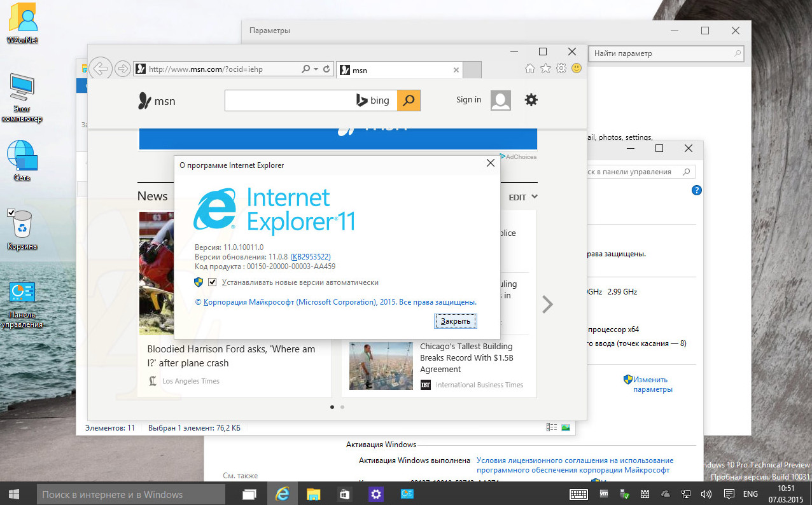The height and width of the screenshot is (505, 812).
Task: Open the Windows Start menu
Action: pyautogui.click(x=13, y=494)
